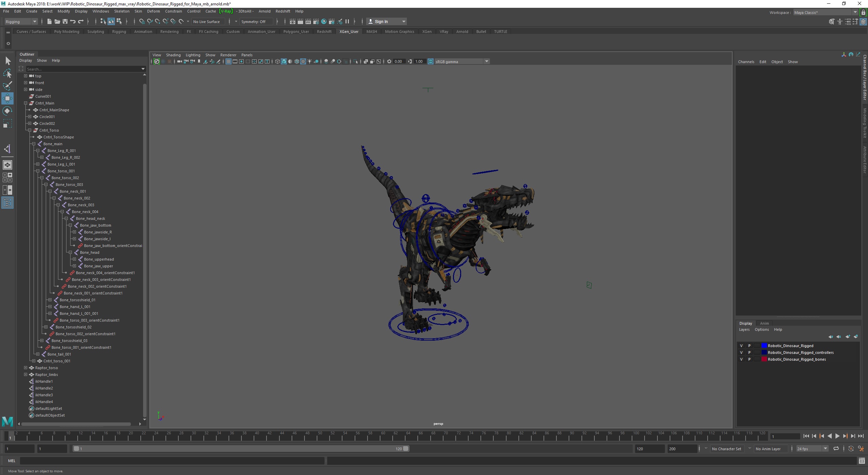Toggle viewport grid display icon
The image size is (868, 475).
[228, 61]
